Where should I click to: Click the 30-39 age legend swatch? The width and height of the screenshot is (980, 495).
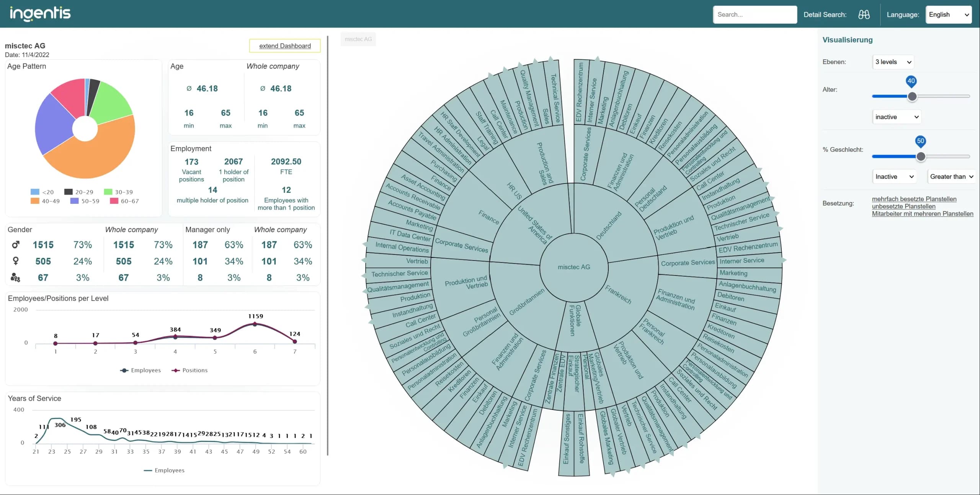pyautogui.click(x=108, y=192)
